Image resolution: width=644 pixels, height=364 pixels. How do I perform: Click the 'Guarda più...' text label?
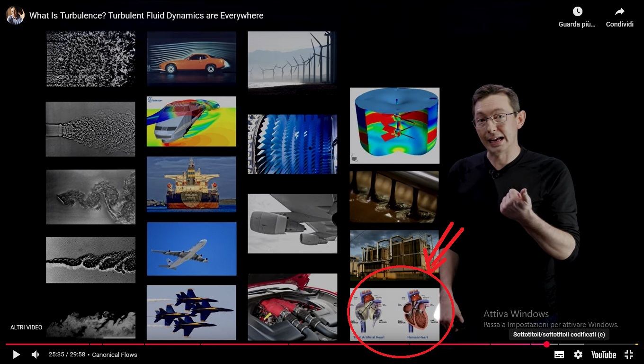coord(577,24)
